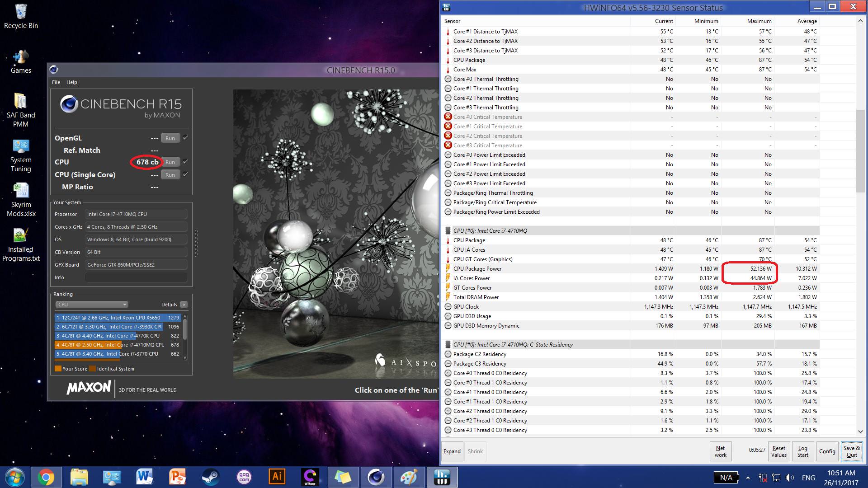The image size is (868, 488).
Task: Open the Ranking CPU dropdown
Action: tap(92, 305)
